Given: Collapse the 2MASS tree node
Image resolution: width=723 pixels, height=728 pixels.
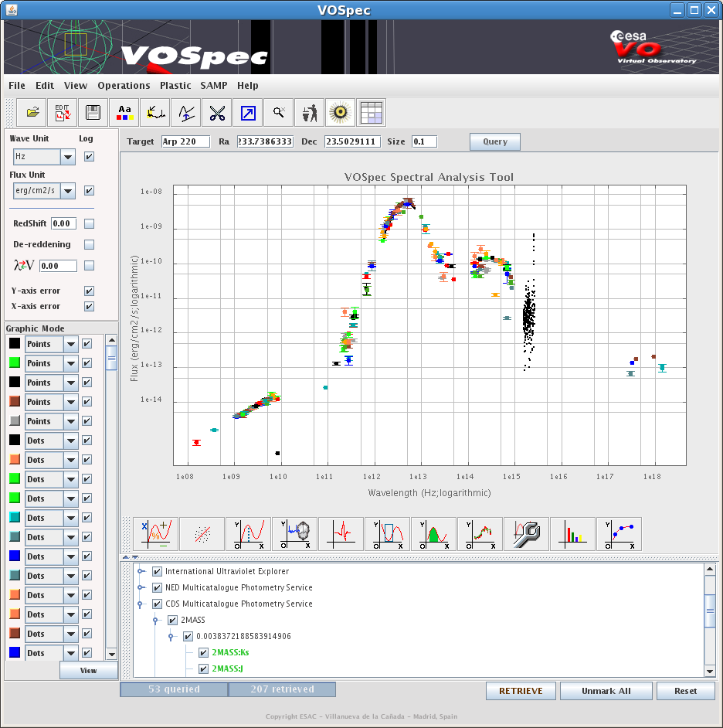Looking at the screenshot, I should [155, 621].
